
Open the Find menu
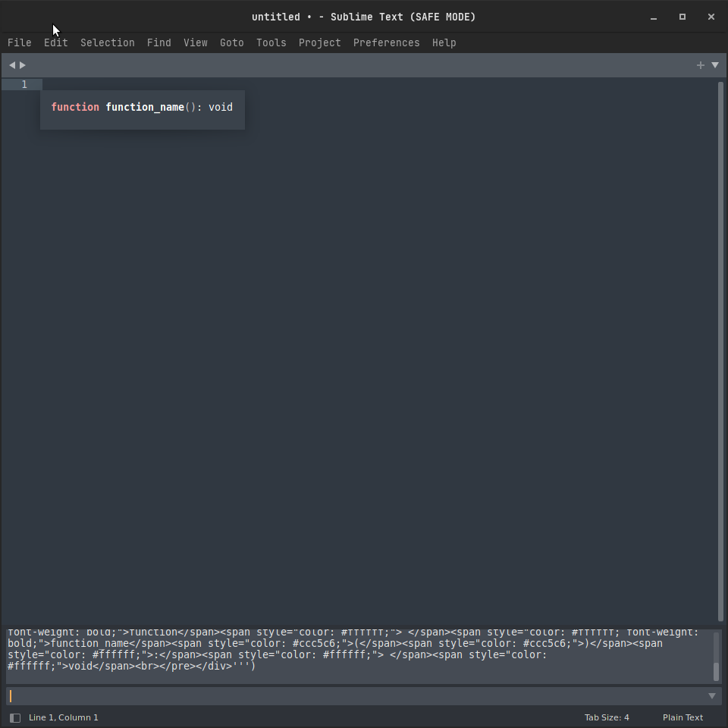158,42
